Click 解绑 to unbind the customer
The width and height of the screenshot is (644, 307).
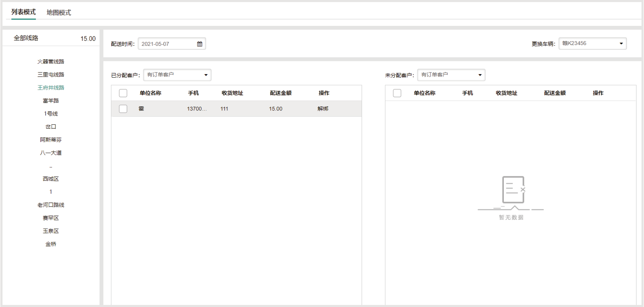point(323,109)
